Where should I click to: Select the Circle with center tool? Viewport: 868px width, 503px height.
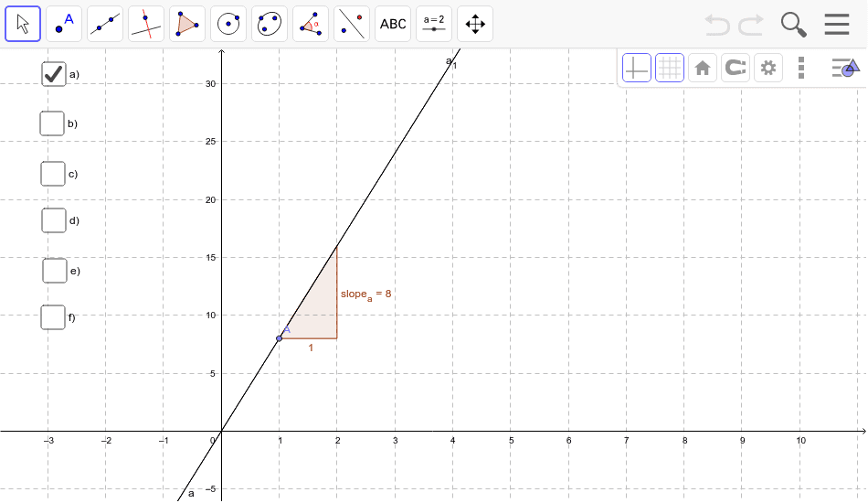pyautogui.click(x=228, y=24)
